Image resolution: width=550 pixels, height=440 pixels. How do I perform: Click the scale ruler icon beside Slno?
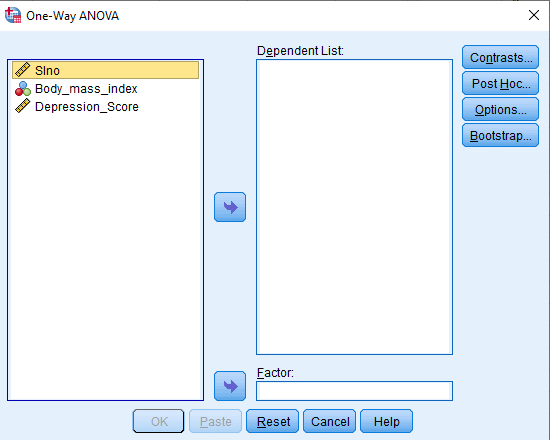coord(23,70)
